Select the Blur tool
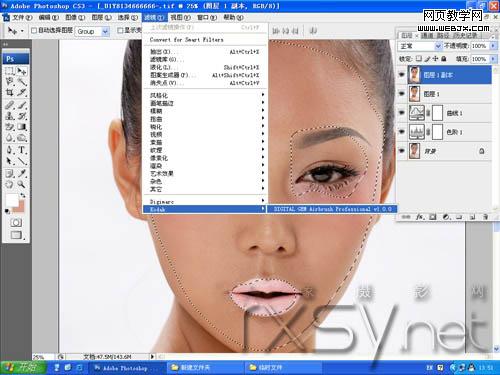Viewport: 500px width, 375px height. point(9,137)
